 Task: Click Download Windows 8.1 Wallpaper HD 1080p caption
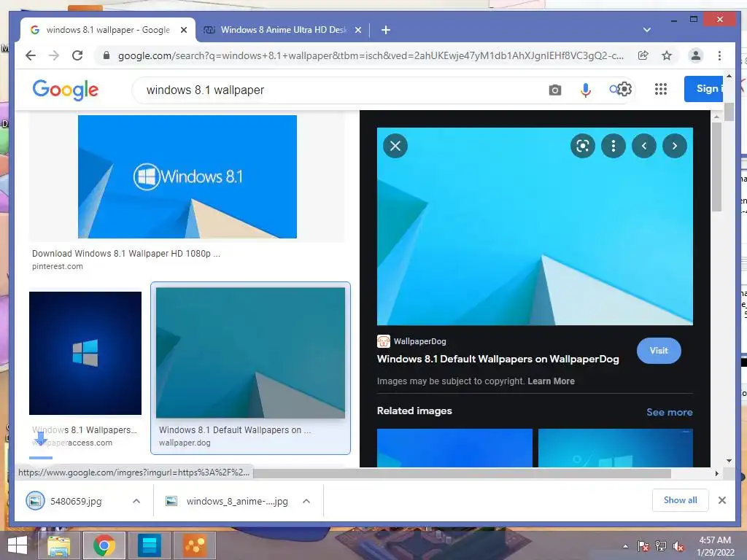click(125, 253)
